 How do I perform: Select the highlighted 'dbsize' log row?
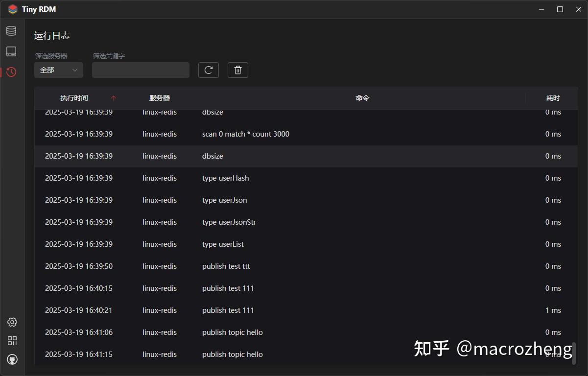click(212, 156)
